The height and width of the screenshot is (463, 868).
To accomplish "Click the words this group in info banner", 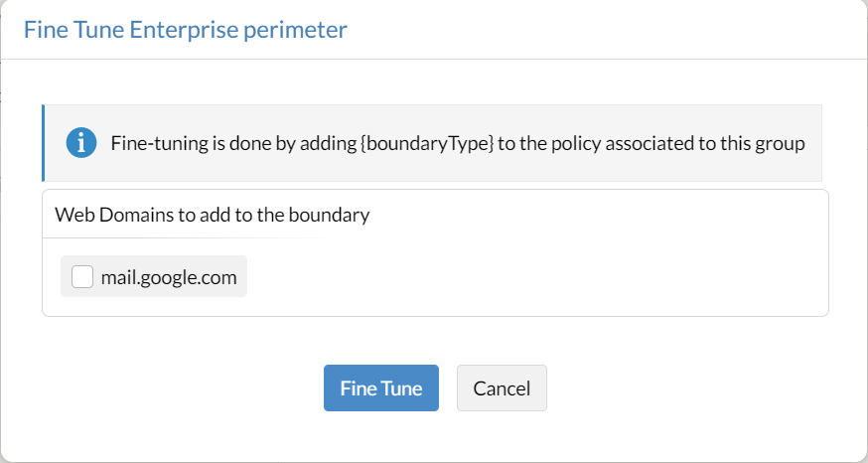I will [763, 143].
